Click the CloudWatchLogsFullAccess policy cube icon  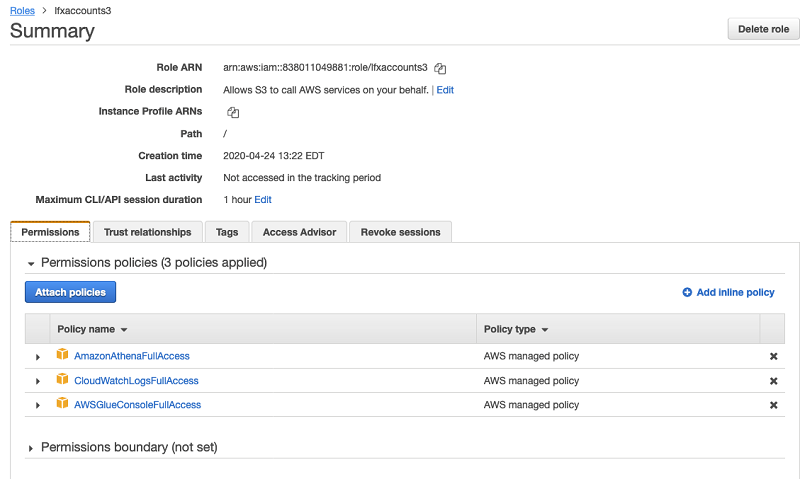[62, 380]
